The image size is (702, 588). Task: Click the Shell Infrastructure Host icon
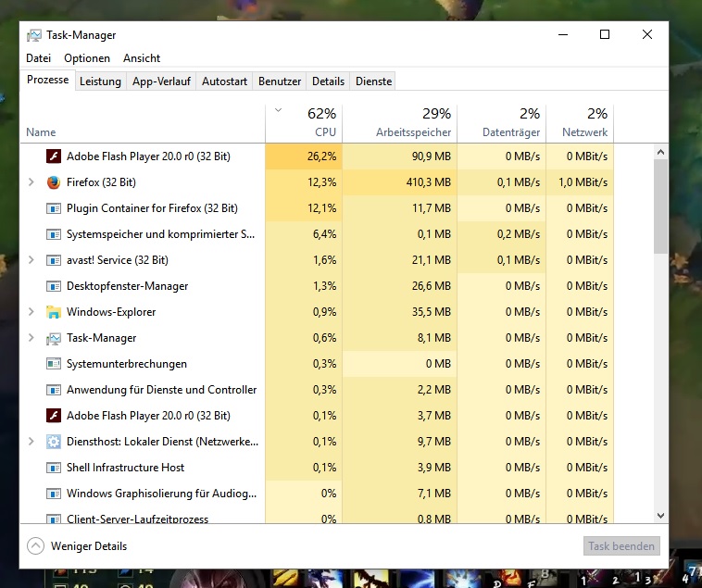54,468
